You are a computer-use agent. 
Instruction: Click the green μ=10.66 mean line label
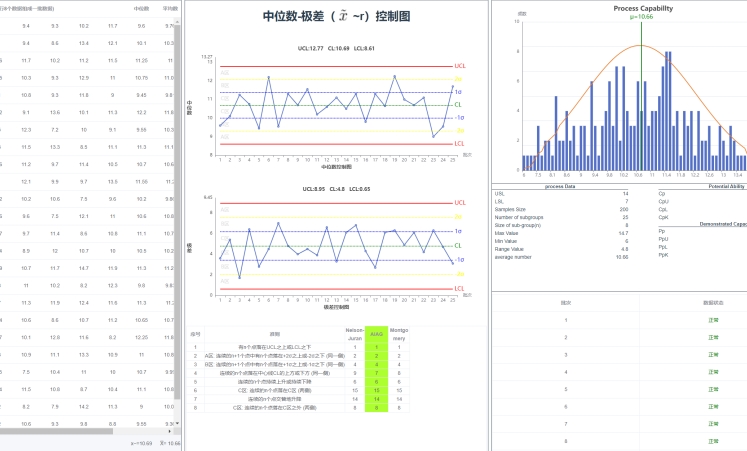pos(641,17)
